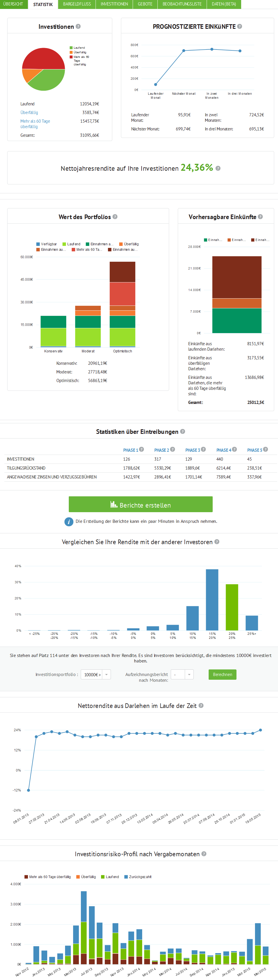This screenshot has height=980, width=278.
Task: Open the Investitionsportfolio 10000€ dropdown
Action: [96, 675]
